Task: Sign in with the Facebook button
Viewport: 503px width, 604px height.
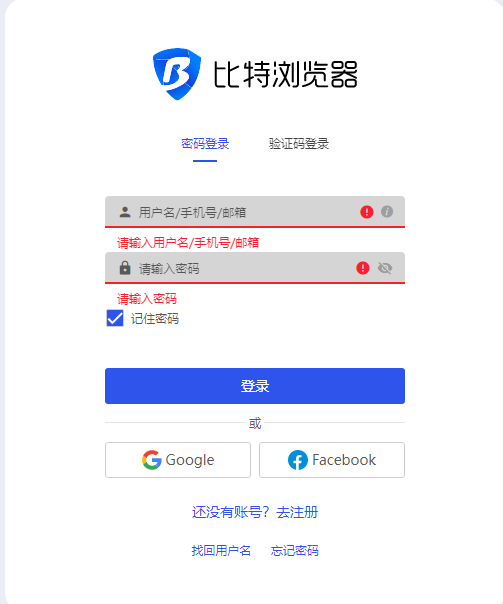Action: coord(332,460)
